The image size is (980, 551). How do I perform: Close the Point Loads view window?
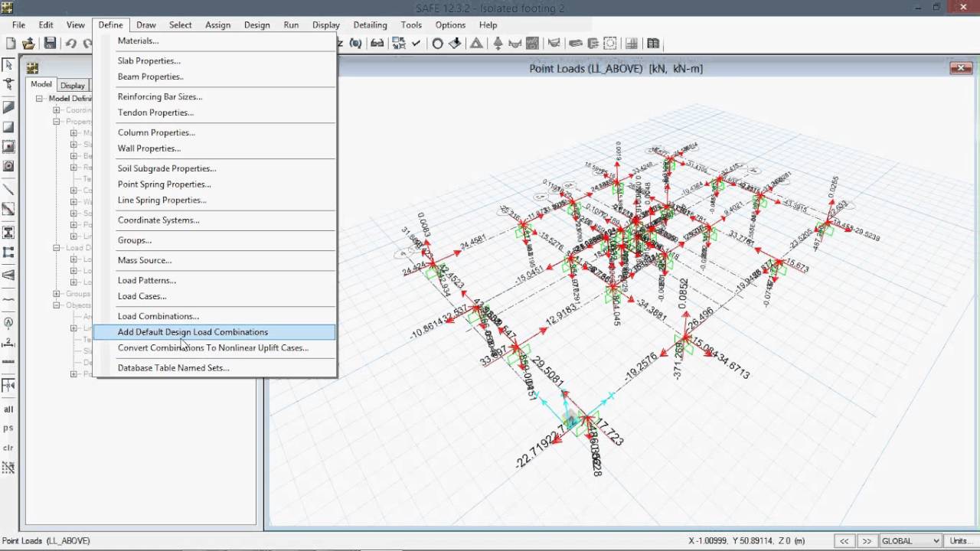pyautogui.click(x=961, y=68)
